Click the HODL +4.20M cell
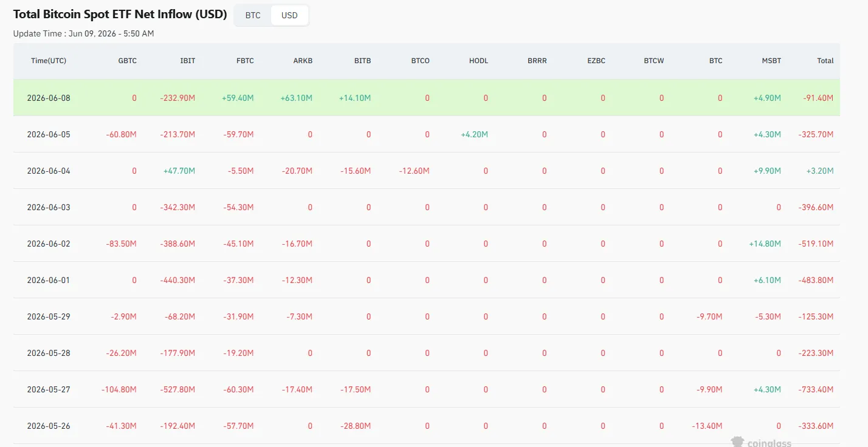The height and width of the screenshot is (447, 868). [474, 134]
